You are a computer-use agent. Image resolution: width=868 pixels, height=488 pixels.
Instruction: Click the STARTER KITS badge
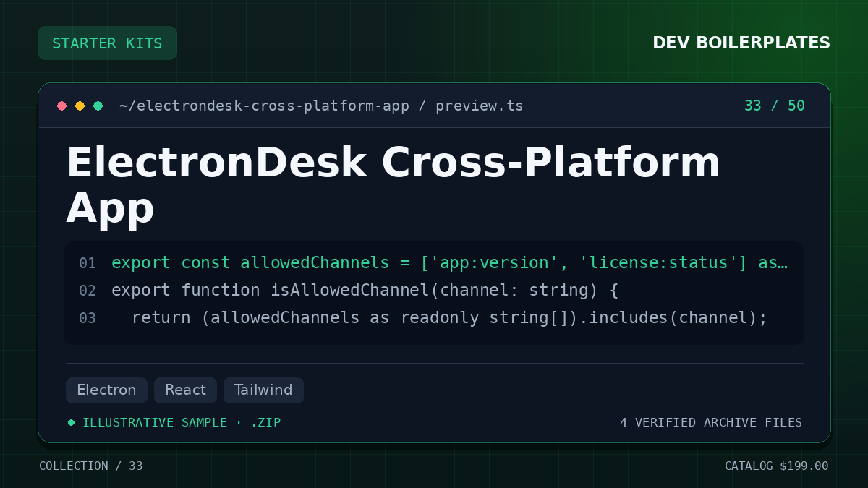pyautogui.click(x=107, y=43)
